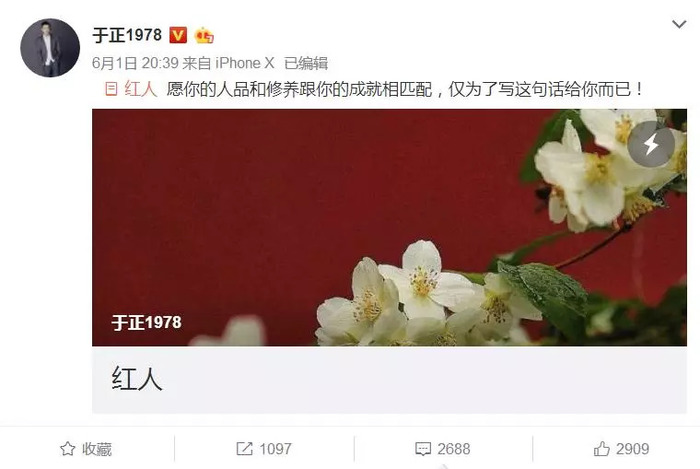
Task: Click the repost share arrow icon
Action: [244, 448]
